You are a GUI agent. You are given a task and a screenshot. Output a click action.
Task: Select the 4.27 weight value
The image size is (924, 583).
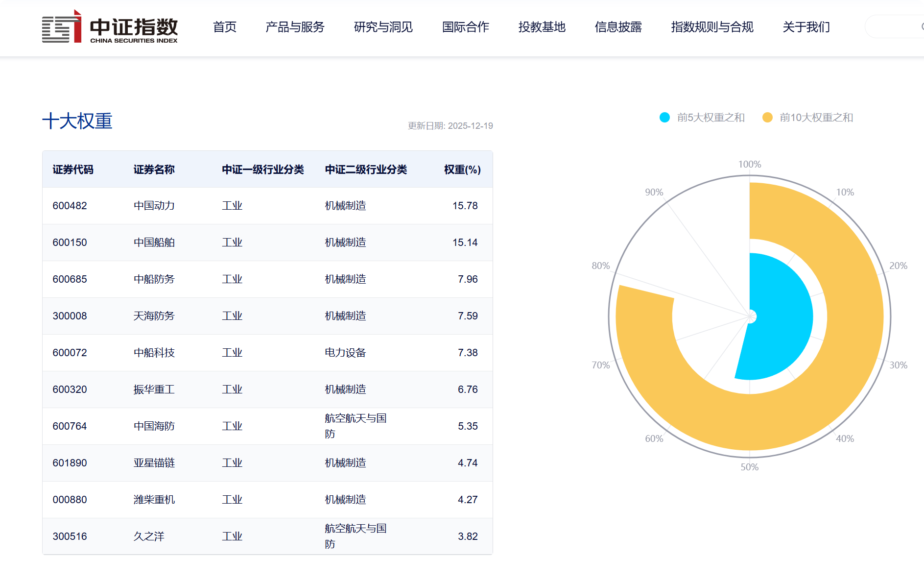point(468,500)
